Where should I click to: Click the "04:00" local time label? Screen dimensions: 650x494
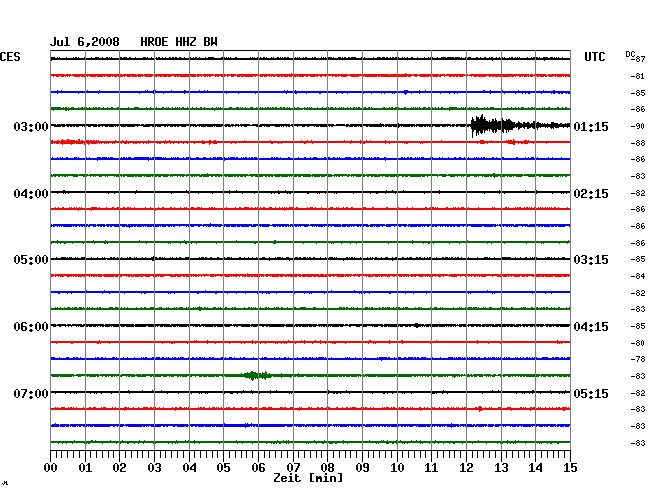pos(31,194)
